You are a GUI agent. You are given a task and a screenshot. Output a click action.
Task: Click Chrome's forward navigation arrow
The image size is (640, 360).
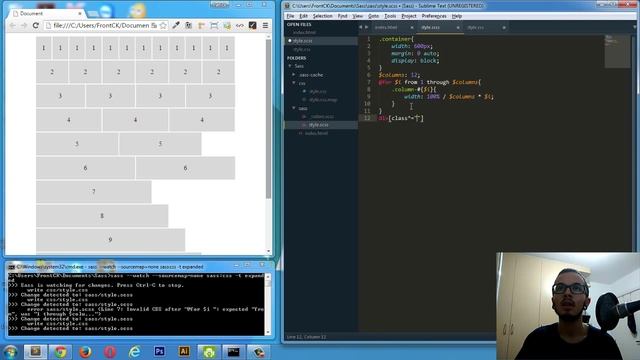[24, 25]
